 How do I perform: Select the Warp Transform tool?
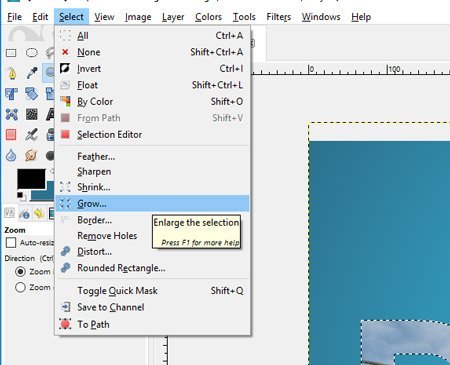[x=32, y=114]
